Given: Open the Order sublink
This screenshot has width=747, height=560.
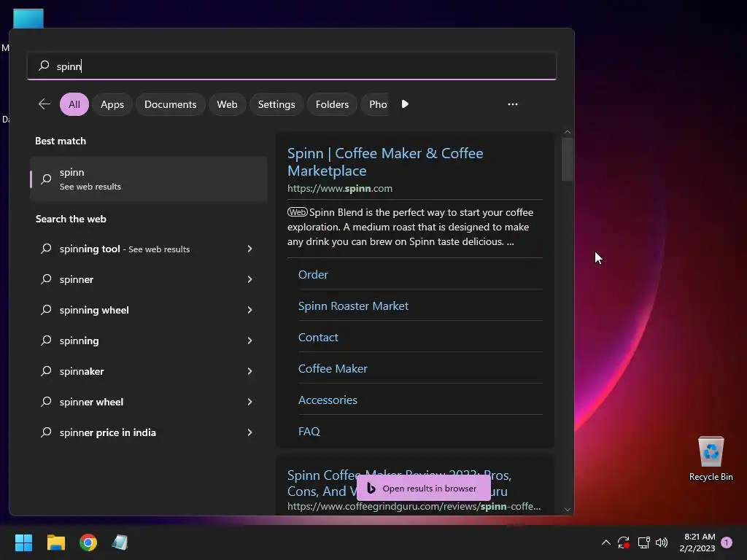Looking at the screenshot, I should (x=313, y=274).
